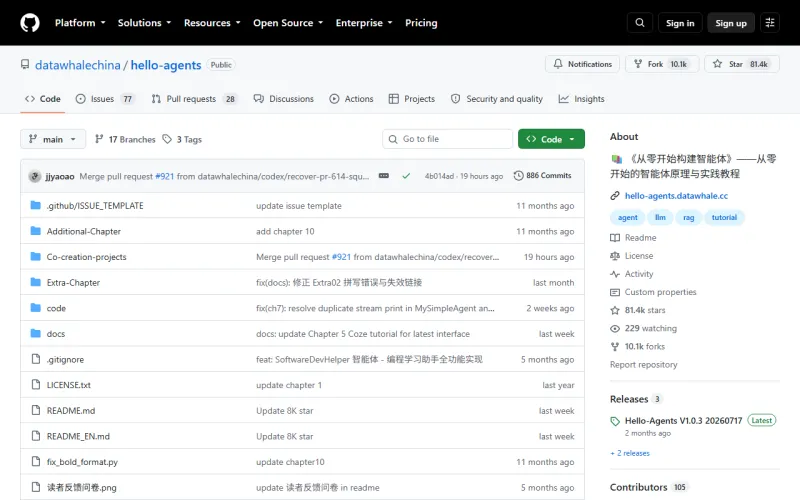Viewport: 800px width, 500px height.
Task: Open the docs folder
Action: click(x=56, y=334)
